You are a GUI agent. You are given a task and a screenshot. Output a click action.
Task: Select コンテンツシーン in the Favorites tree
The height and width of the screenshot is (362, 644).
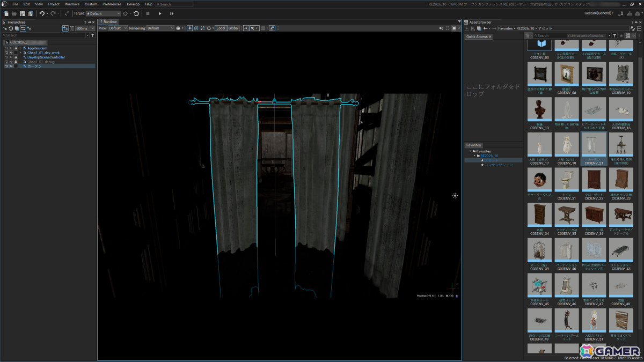point(499,165)
